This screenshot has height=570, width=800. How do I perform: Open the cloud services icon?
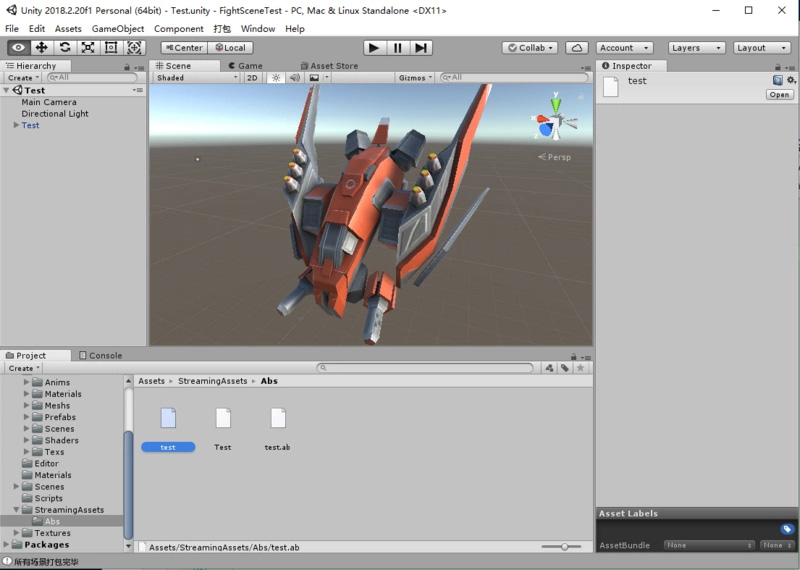point(576,47)
